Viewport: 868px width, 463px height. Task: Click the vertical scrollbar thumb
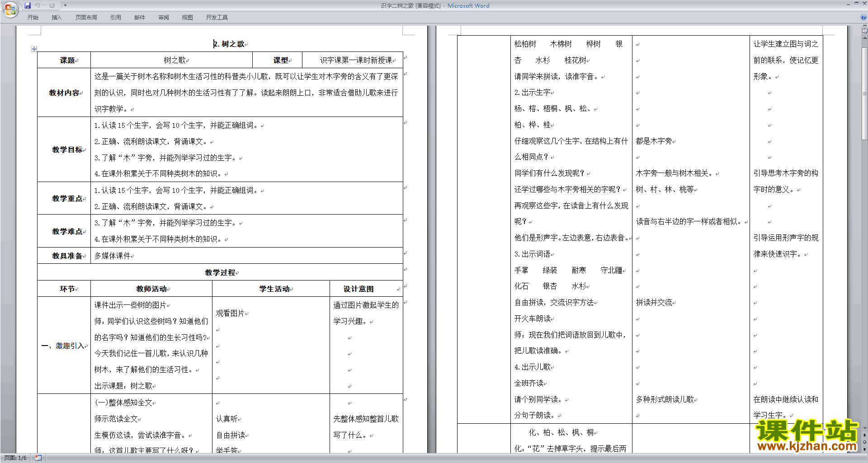(x=864, y=93)
